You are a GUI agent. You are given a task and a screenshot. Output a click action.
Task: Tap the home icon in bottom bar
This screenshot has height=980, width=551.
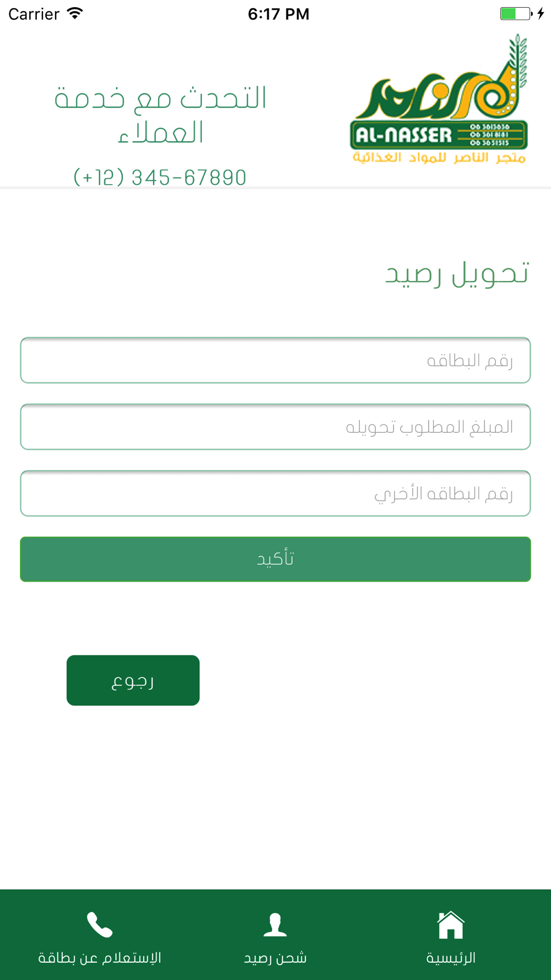point(451,924)
